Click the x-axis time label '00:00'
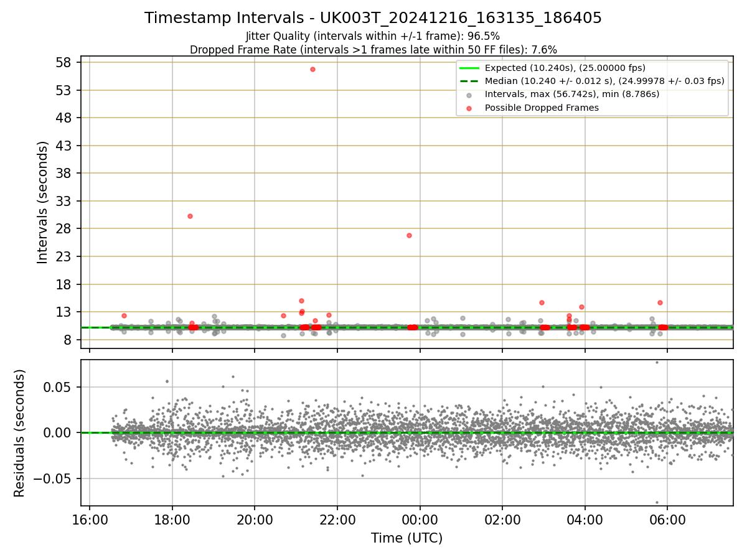This screenshot has width=747, height=560. click(420, 518)
